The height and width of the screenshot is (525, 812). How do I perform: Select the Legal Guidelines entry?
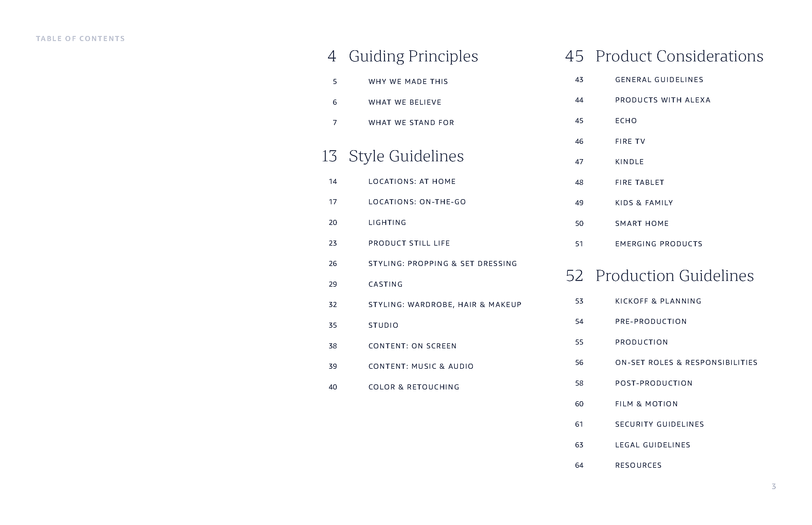(x=653, y=445)
